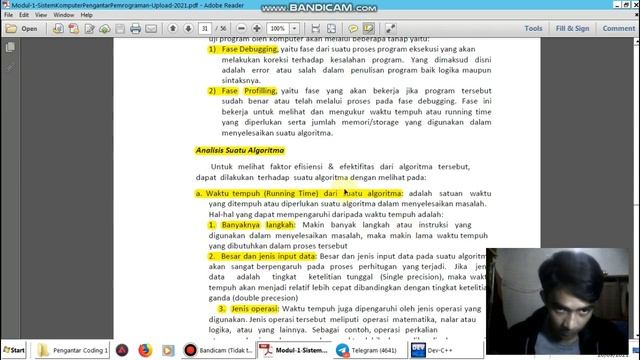
Task: Click the fit one full page icon
Action: pyautogui.click(x=331, y=29)
